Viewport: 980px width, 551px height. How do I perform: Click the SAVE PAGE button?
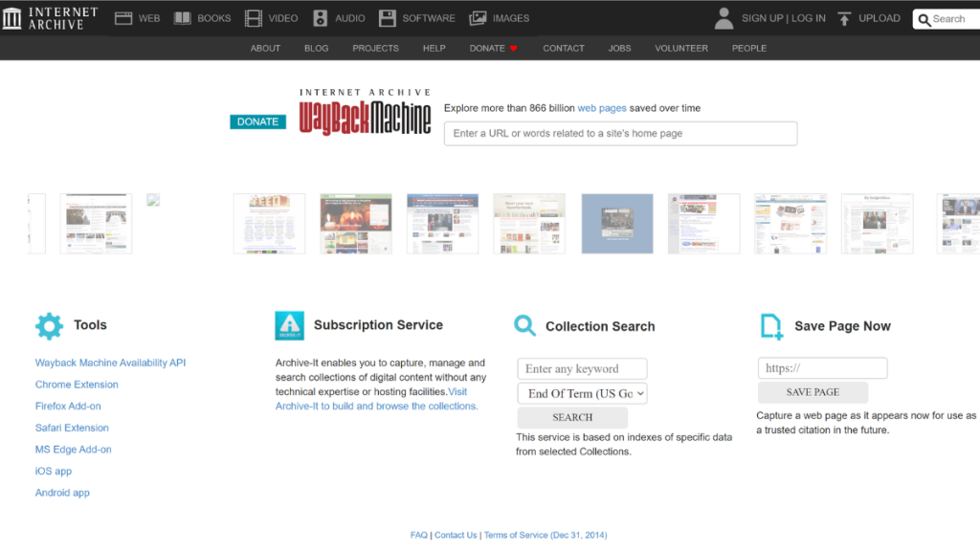click(x=813, y=392)
